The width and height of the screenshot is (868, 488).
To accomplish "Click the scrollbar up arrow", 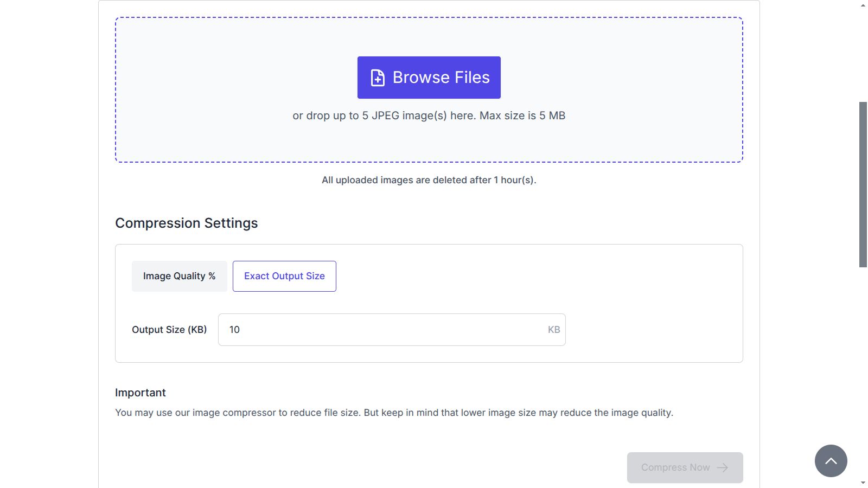I will pyautogui.click(x=863, y=5).
